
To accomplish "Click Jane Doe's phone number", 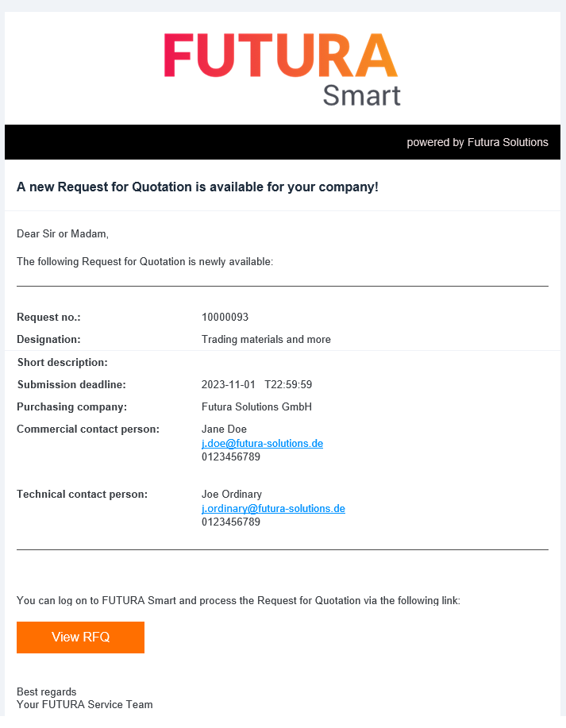I will tap(231, 456).
